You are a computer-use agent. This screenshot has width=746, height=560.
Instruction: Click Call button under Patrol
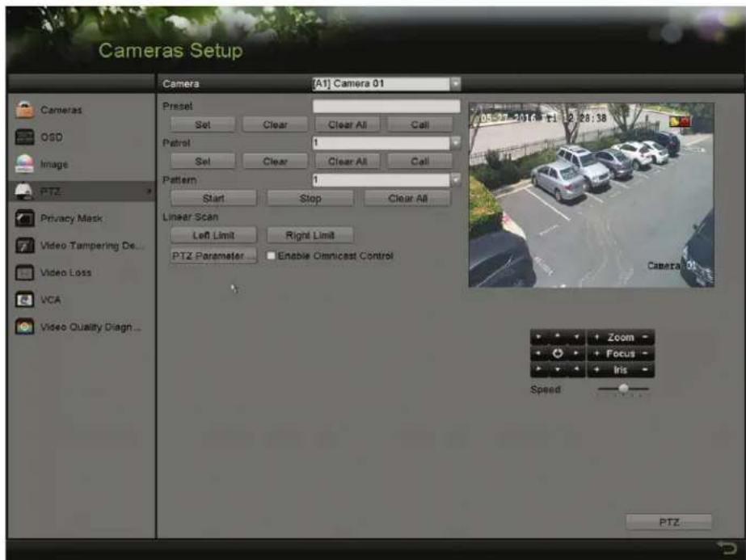point(419,162)
